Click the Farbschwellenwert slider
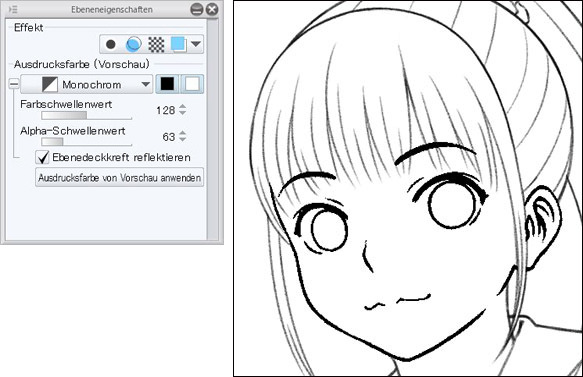Image resolution: width=583 pixels, height=377 pixels. (x=86, y=116)
